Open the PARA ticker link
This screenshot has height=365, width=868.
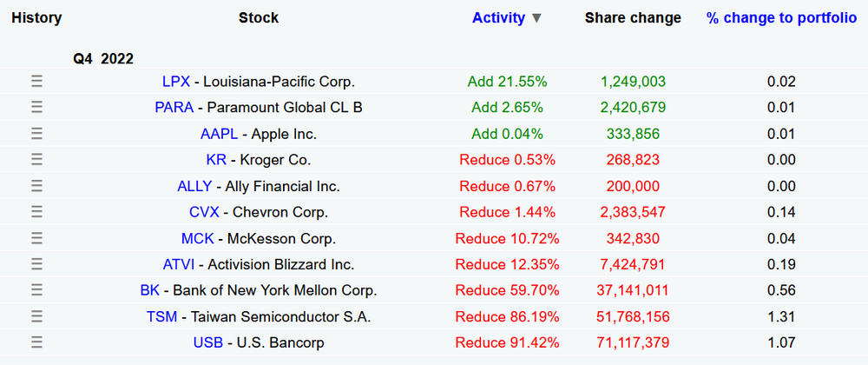pyautogui.click(x=174, y=108)
